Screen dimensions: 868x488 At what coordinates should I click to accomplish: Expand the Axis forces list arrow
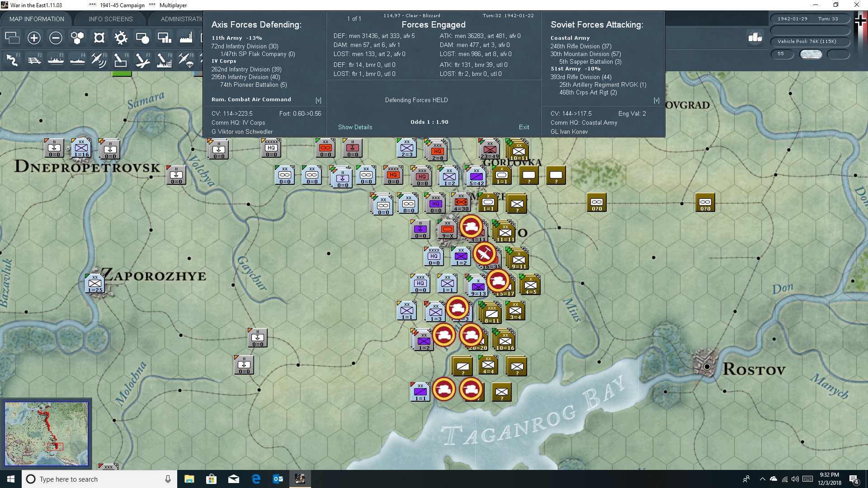click(x=318, y=100)
